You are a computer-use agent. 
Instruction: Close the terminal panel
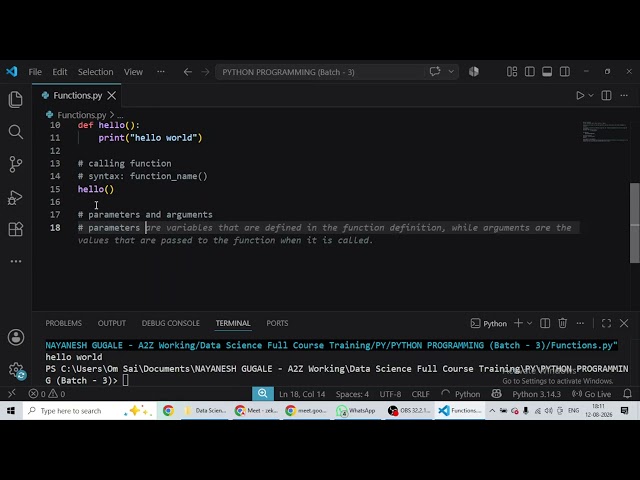point(624,323)
